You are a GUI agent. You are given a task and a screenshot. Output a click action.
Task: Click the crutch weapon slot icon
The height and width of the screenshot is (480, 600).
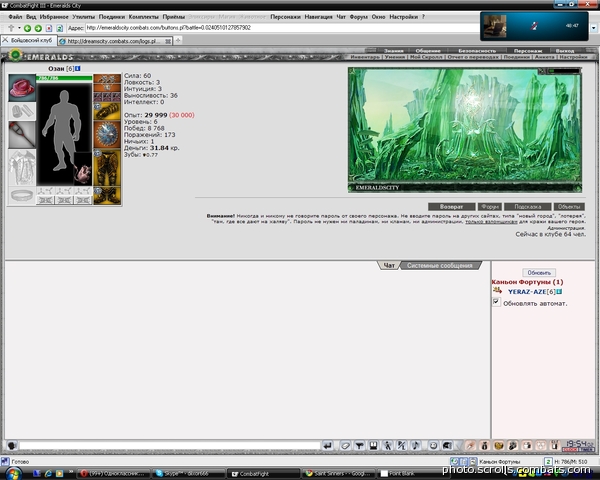[x=22, y=135]
